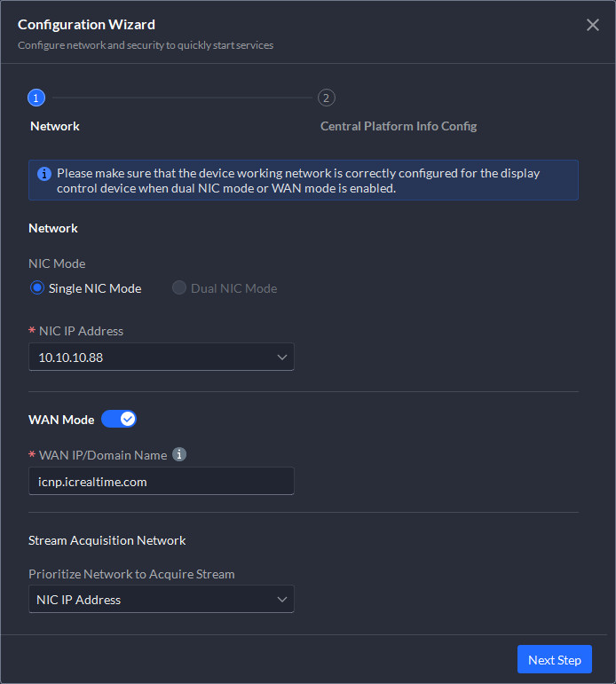Click the WAN Mode label text

tap(61, 420)
